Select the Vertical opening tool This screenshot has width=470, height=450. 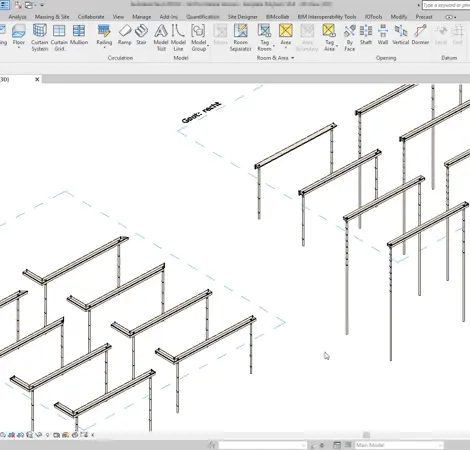(x=401, y=35)
